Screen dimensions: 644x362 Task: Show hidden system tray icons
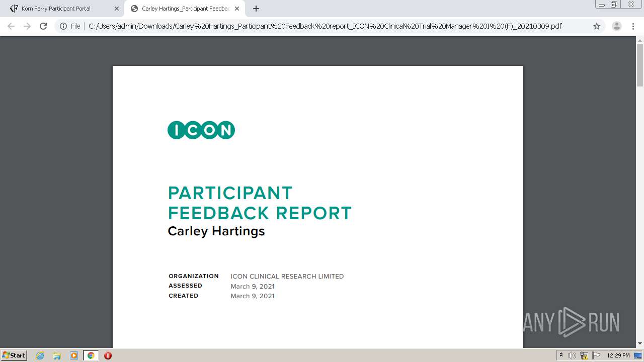coord(561,355)
